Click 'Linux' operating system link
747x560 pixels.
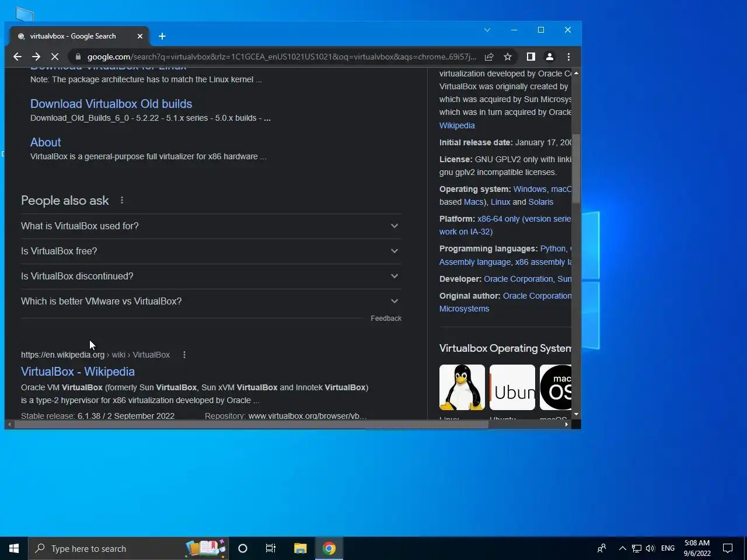point(500,202)
